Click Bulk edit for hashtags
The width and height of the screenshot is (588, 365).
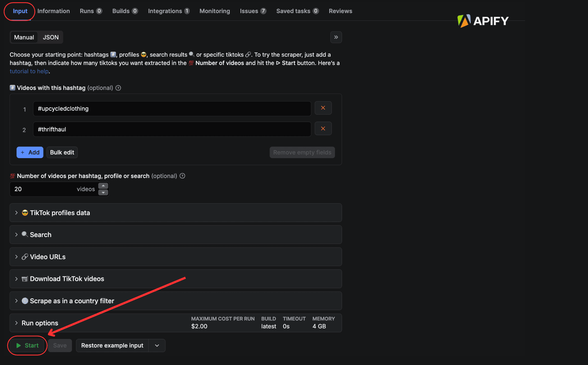tap(62, 153)
